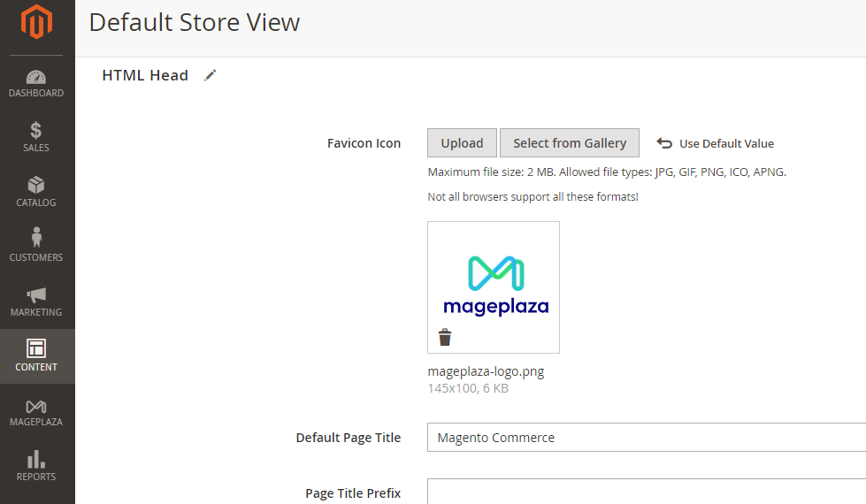
Task: Click the pencil edit icon beside HTML Head
Action: click(210, 76)
